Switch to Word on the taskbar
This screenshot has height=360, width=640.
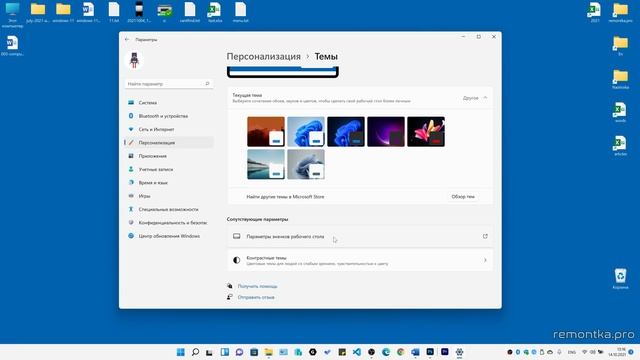415,352
